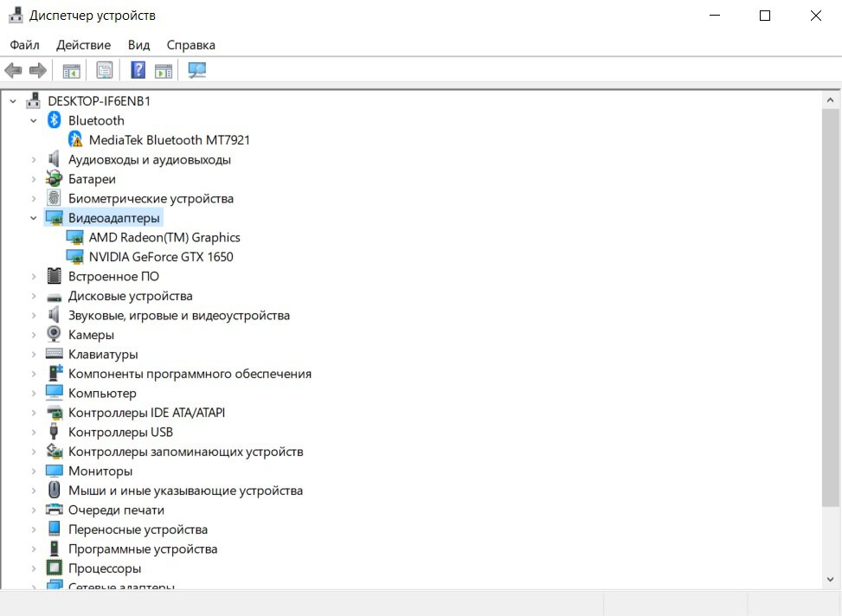Click the show/hide console tree icon
The width and height of the screenshot is (842, 616).
[71, 70]
